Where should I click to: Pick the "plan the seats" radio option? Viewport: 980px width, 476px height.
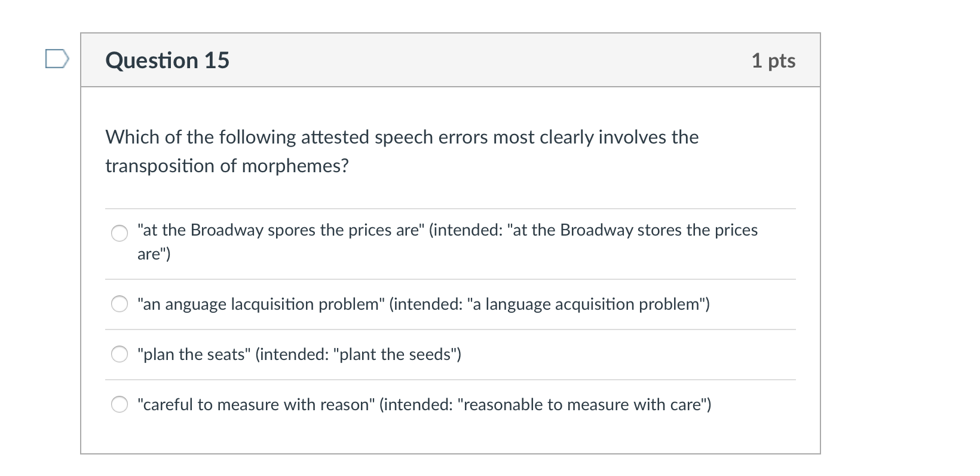120,354
